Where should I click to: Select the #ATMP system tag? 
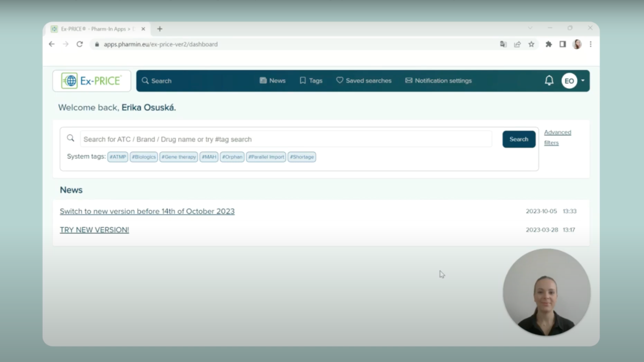click(x=118, y=157)
